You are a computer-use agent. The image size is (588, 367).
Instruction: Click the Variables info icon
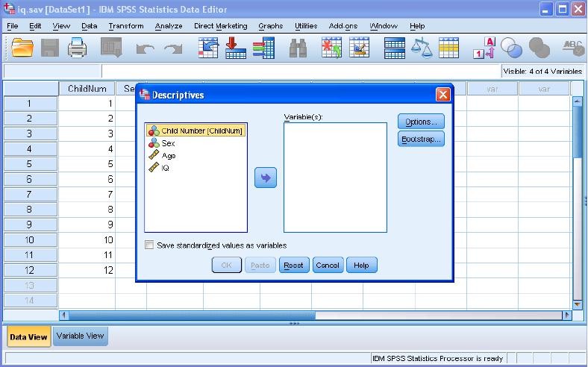click(263, 48)
